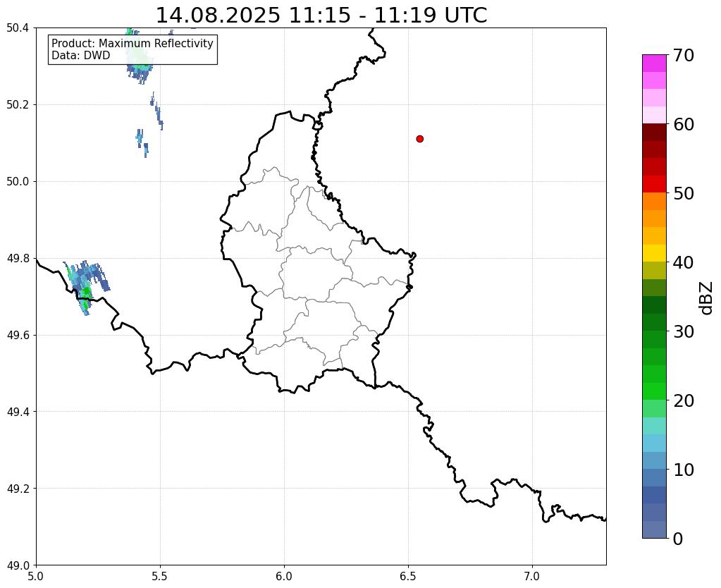Click the red station marker dot
721x588 pixels.
click(x=419, y=139)
